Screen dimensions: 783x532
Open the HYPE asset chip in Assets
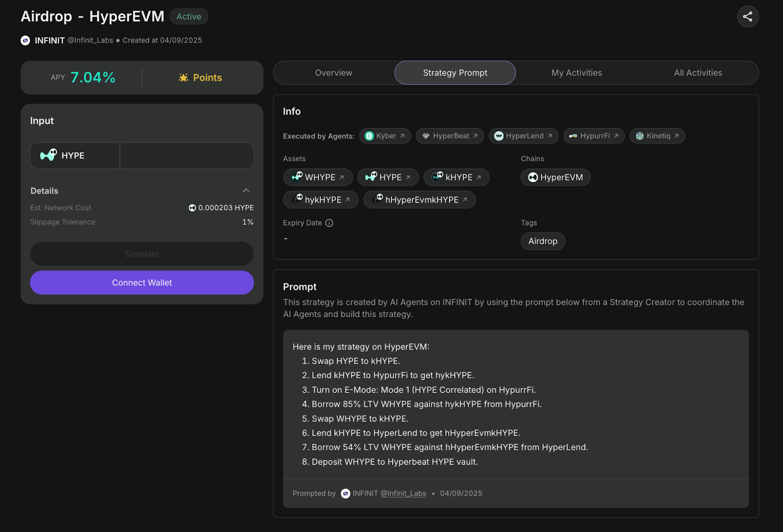point(388,177)
